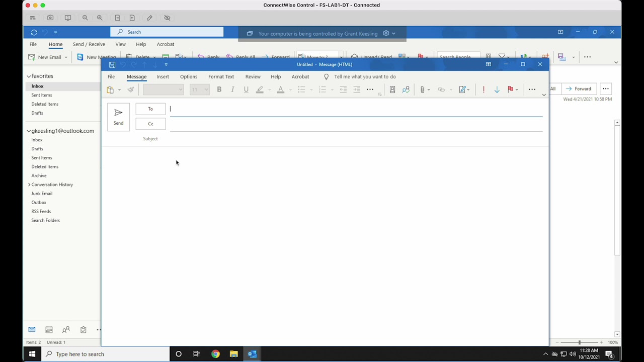This screenshot has width=644, height=362.
Task: Toggle italic formatting
Action: click(232, 89)
